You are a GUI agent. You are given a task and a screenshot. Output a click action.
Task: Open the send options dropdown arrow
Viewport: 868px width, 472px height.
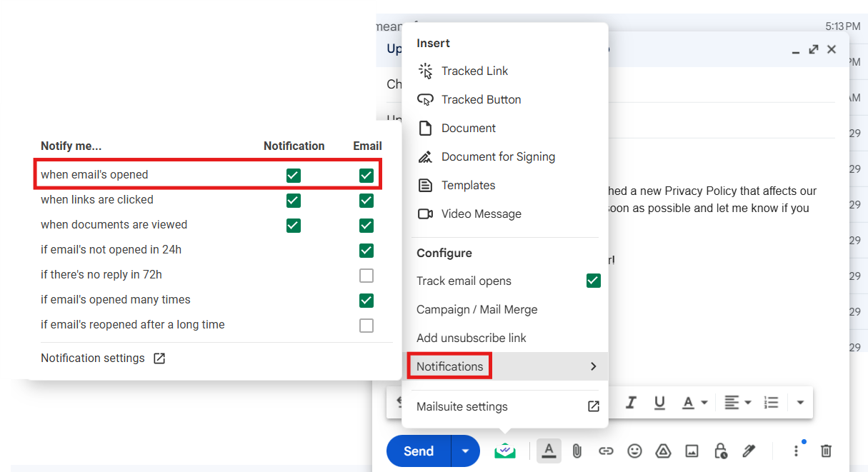[x=465, y=451]
